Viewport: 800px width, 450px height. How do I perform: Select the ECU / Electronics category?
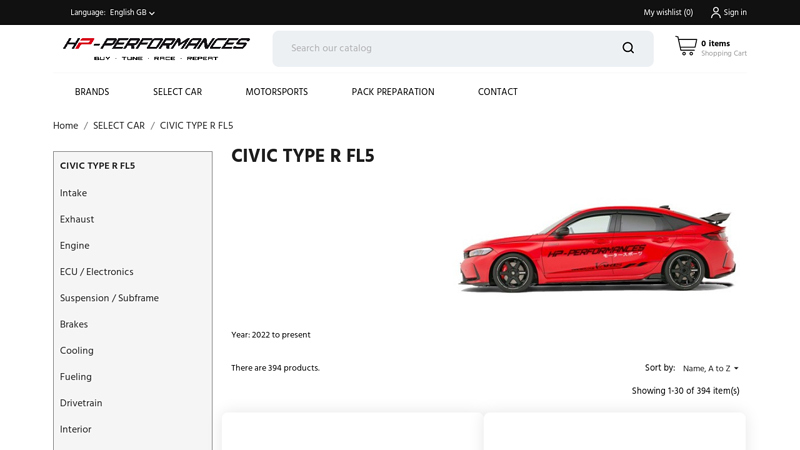click(x=96, y=272)
